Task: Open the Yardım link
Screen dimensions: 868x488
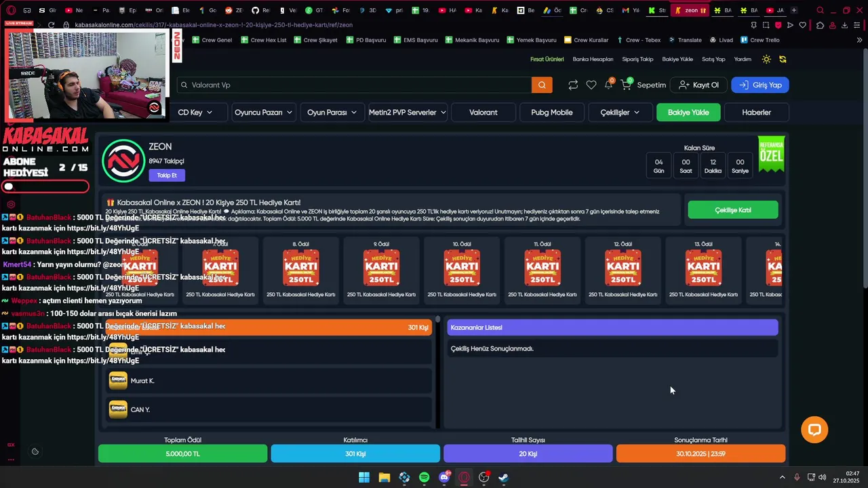Action: (743, 59)
